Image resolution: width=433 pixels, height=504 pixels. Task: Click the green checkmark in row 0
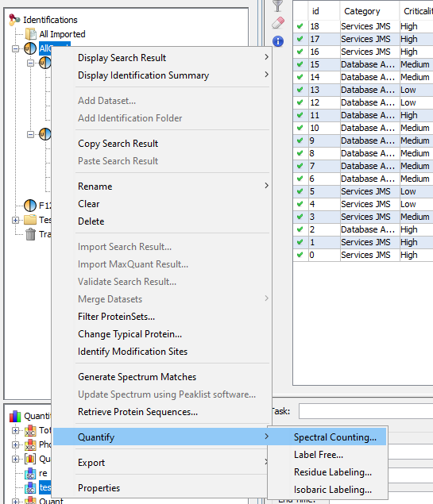pyautogui.click(x=300, y=255)
